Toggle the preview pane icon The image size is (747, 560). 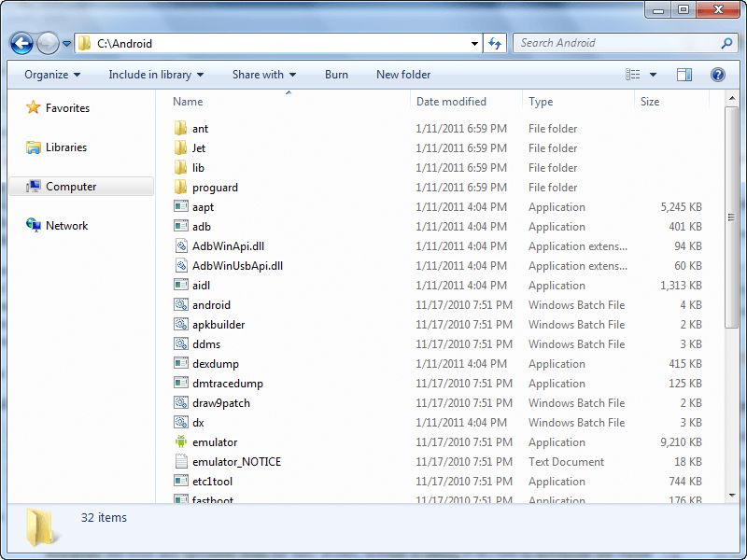coord(684,75)
